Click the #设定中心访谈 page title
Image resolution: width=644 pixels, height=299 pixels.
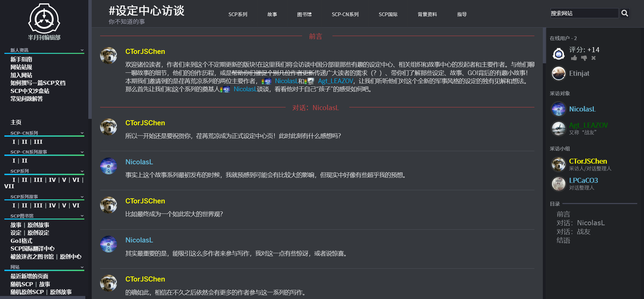point(147,11)
